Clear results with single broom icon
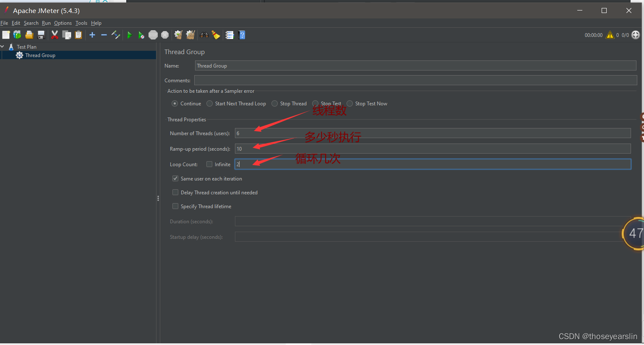 point(178,35)
